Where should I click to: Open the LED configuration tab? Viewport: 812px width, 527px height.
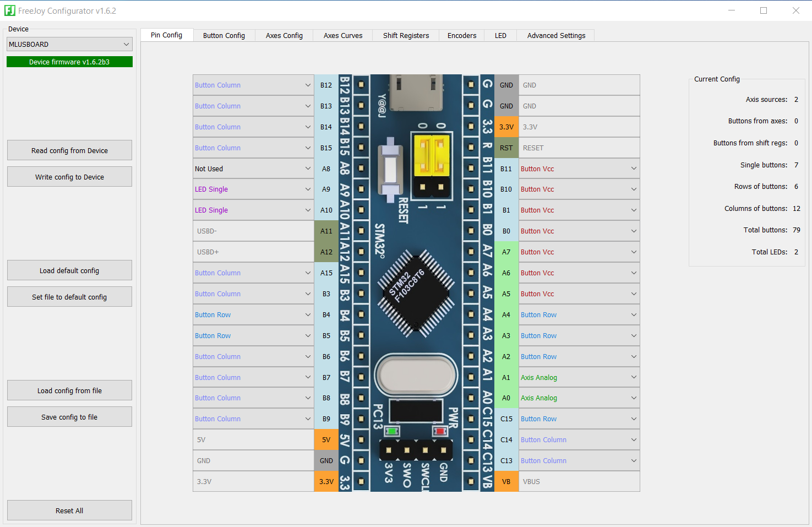click(x=500, y=35)
